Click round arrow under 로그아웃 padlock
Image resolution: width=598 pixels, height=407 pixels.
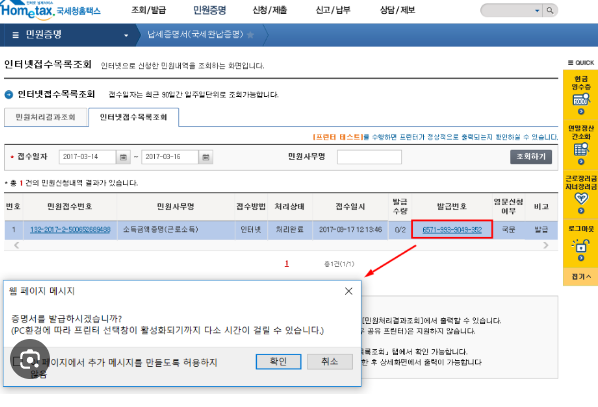pyautogui.click(x=581, y=258)
